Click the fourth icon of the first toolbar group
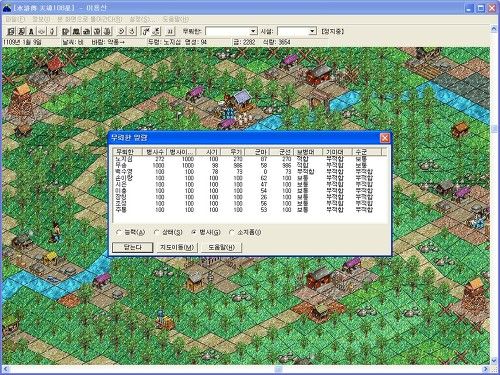 42,31
